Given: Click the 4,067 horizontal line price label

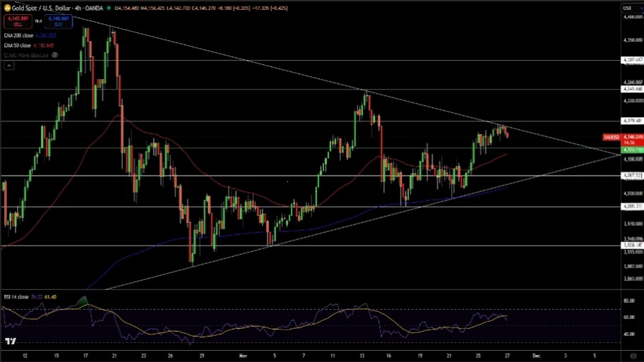Looking at the screenshot, I should (632, 175).
